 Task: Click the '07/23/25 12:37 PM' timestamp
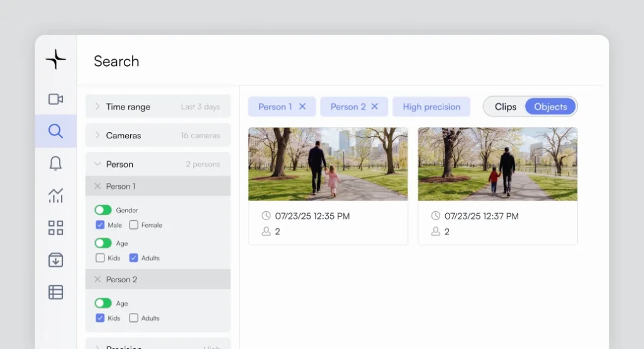pyautogui.click(x=481, y=216)
